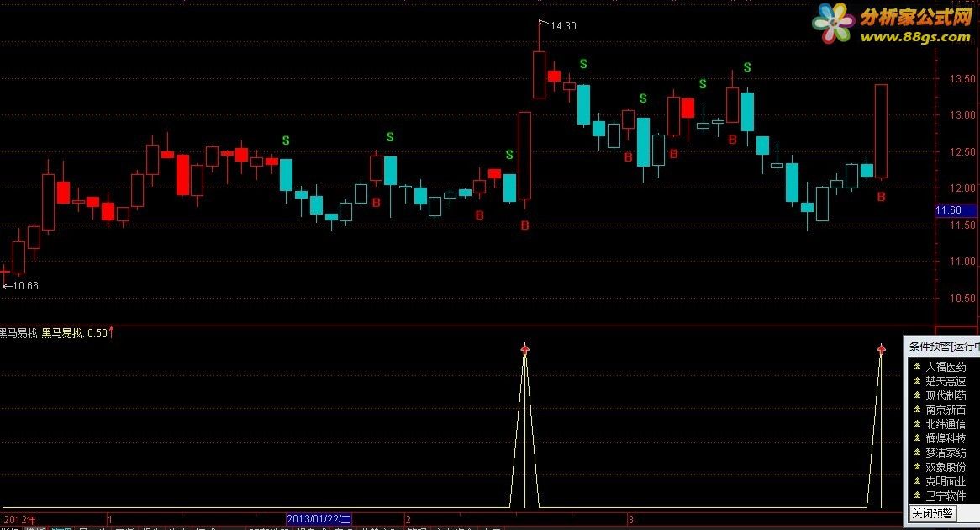This screenshot has height=530, width=980.
Task: Click the alert arrow icon beside 北纬通信
Action: 917,424
